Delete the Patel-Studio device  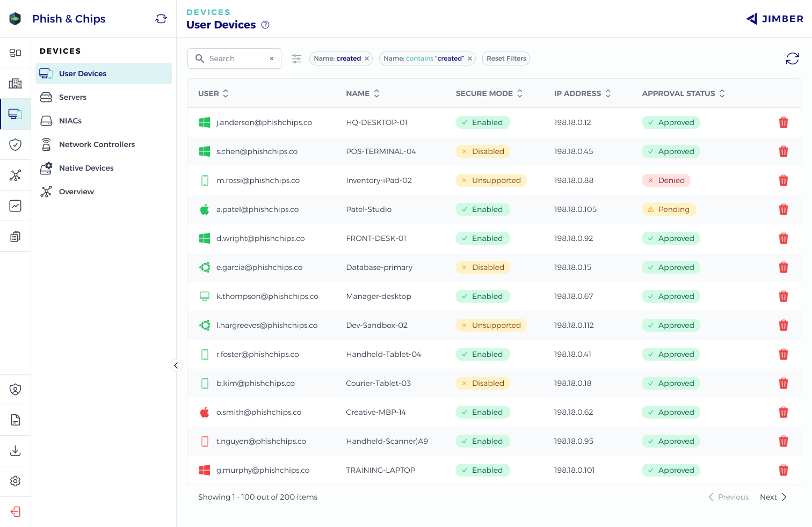(x=784, y=209)
